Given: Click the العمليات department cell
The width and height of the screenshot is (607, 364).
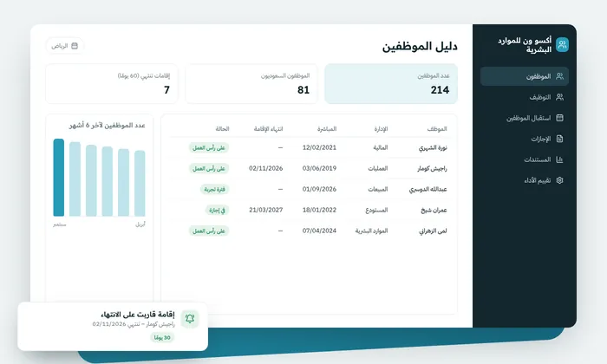Looking at the screenshot, I should point(377,169).
